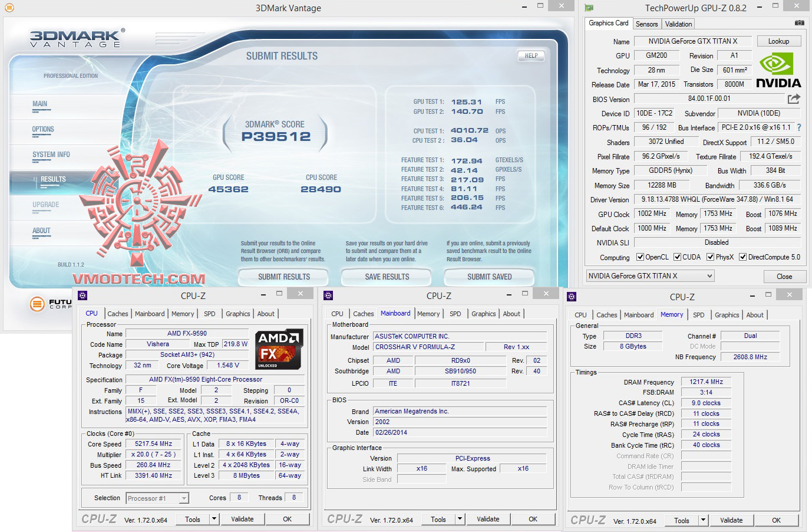
Task: Click the Lookup button in GPU-Z
Action: 778,41
